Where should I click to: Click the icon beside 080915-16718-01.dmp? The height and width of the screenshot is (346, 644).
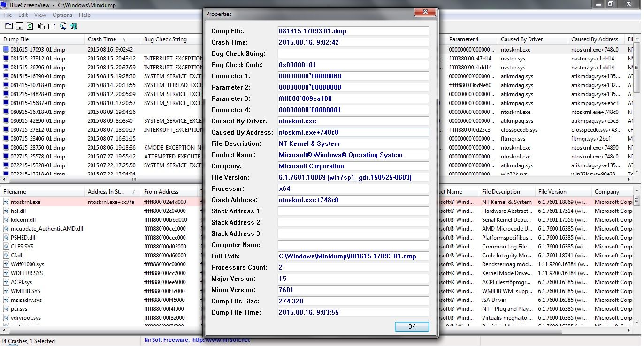click(x=6, y=112)
